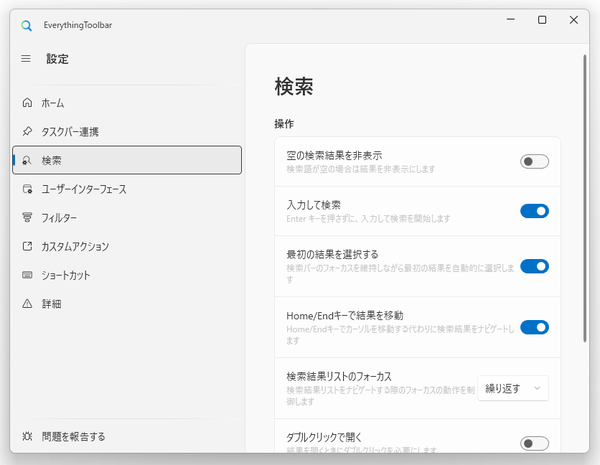This screenshot has height=465, width=600.
Task: Click the external-link icon beside カスタムアクション
Action: tap(27, 246)
